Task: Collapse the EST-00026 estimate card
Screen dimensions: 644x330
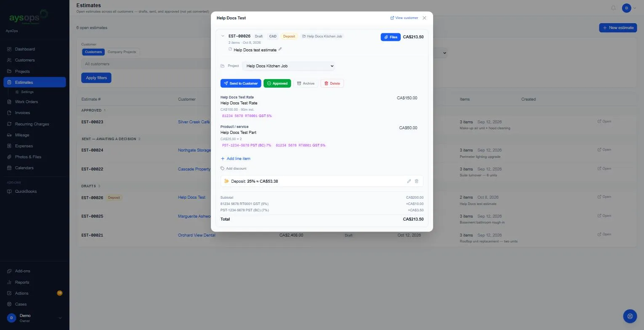Action: point(223,36)
